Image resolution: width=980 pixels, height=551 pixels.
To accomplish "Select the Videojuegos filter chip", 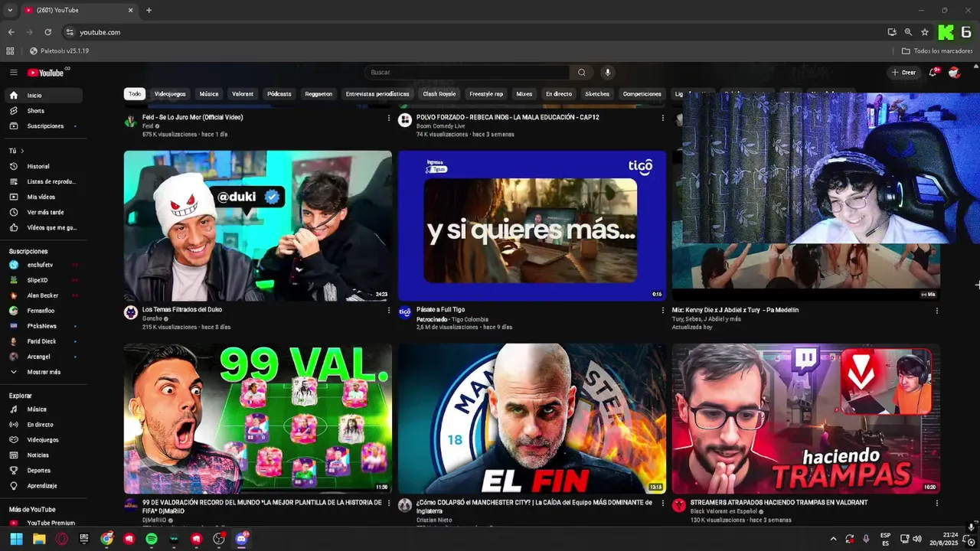I will (170, 94).
